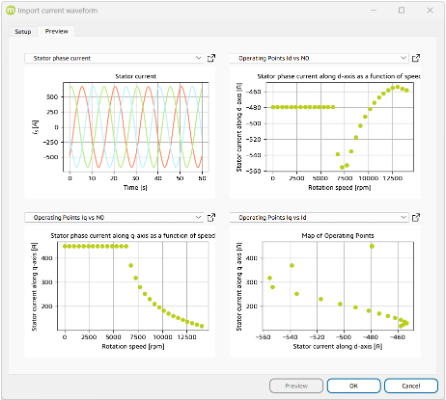Image resolution: width=446 pixels, height=400 pixels.
Task: Open the Stator phase current dropdown
Action: (x=114, y=58)
